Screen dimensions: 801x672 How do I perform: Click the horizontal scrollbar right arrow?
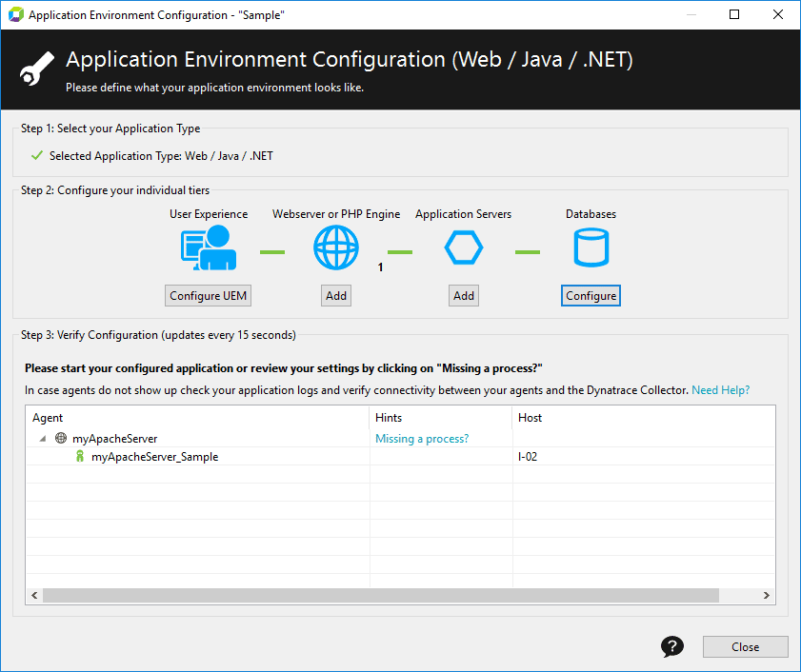[767, 596]
